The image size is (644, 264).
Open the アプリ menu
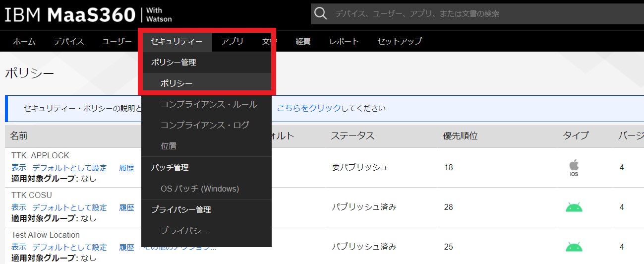(233, 41)
